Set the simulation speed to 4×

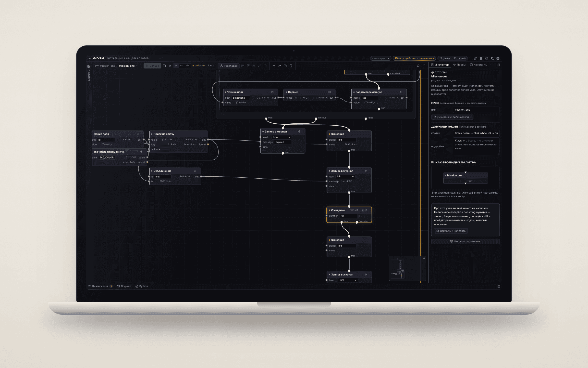(x=181, y=66)
